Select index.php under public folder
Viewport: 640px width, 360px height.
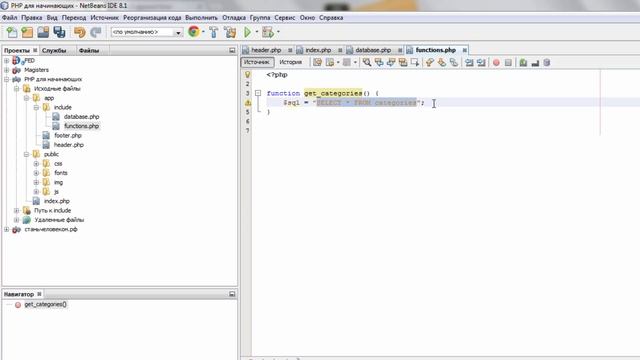(x=57, y=201)
